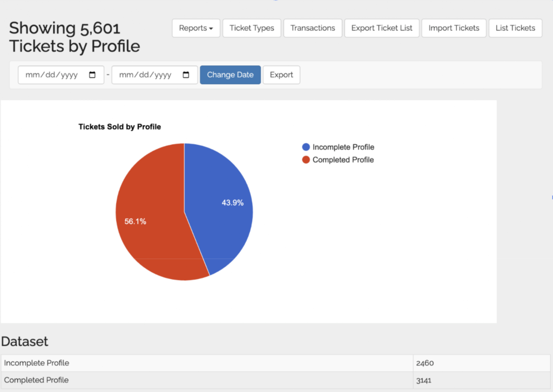The height and width of the screenshot is (392, 553).
Task: Click the red Completed Profile legend dot
Action: click(306, 160)
